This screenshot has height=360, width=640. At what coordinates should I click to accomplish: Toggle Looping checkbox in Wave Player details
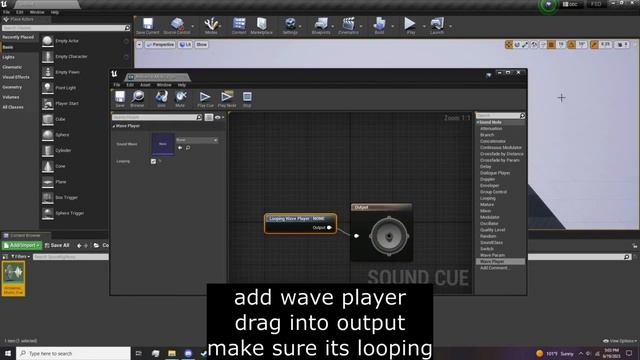pos(153,161)
